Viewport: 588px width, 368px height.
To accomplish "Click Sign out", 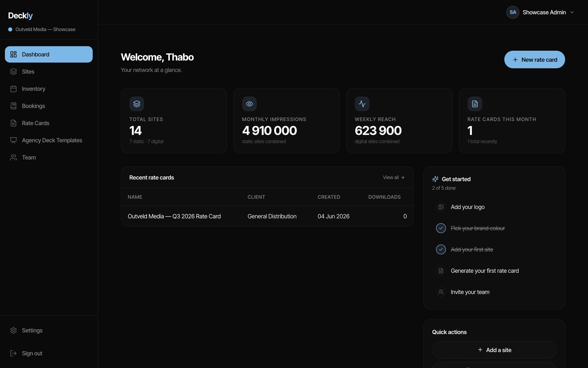I will (49, 353).
